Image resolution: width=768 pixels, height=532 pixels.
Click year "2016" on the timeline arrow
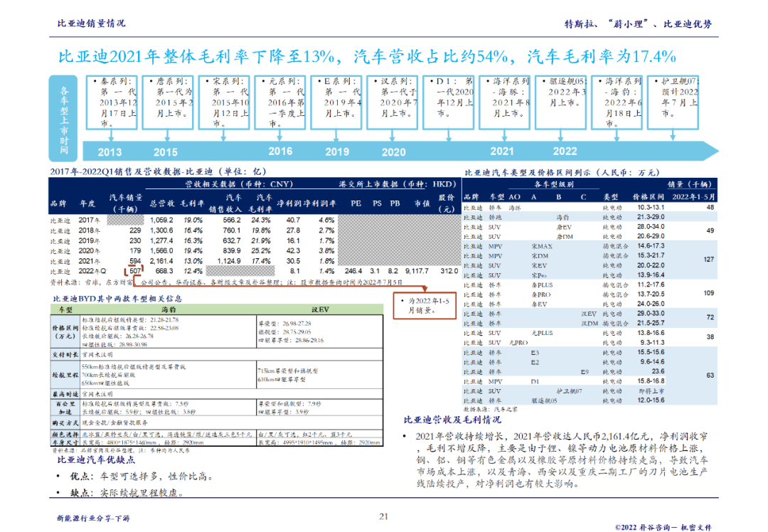point(280,151)
